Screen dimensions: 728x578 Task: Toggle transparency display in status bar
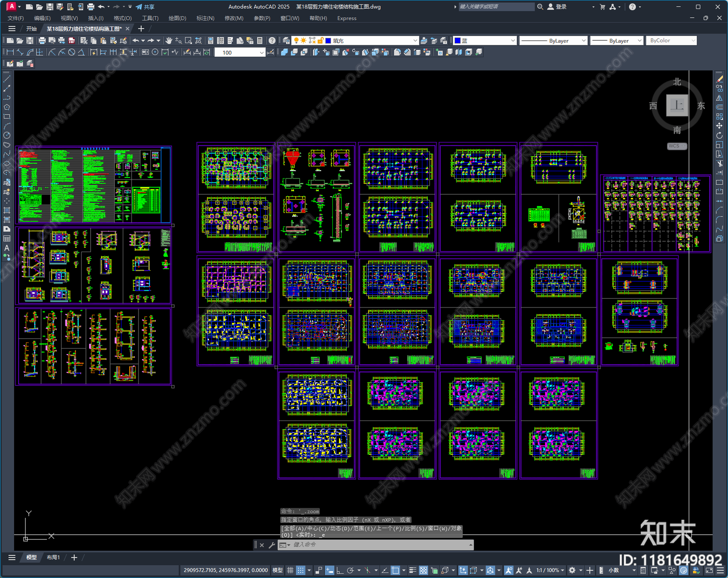[423, 570]
